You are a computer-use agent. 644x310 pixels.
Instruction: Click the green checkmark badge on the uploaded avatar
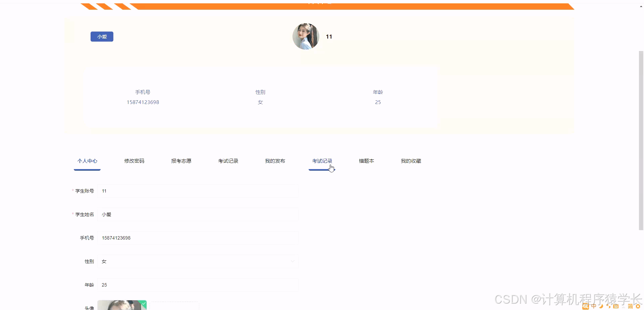[144, 304]
